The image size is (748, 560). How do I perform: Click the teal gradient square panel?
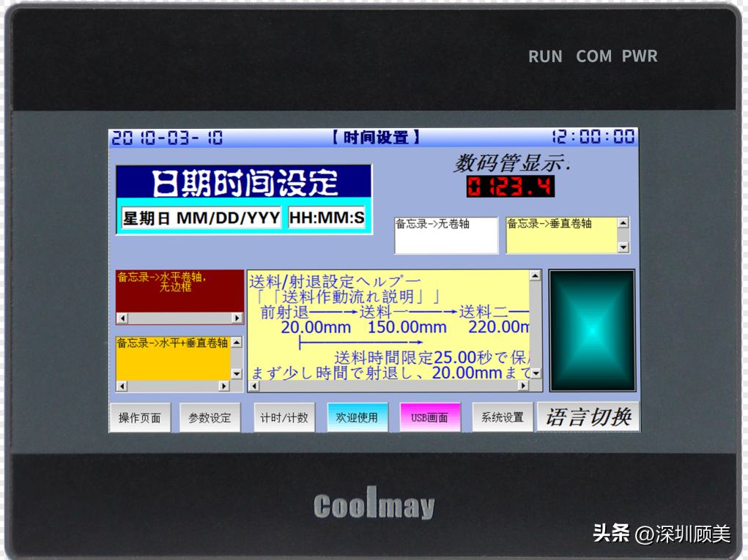click(592, 331)
